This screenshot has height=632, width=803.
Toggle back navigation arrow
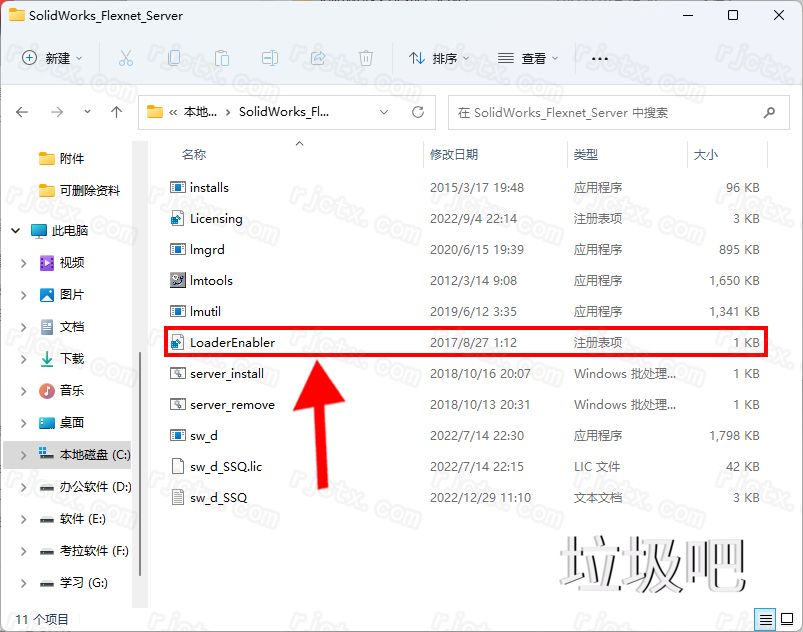[x=22, y=112]
